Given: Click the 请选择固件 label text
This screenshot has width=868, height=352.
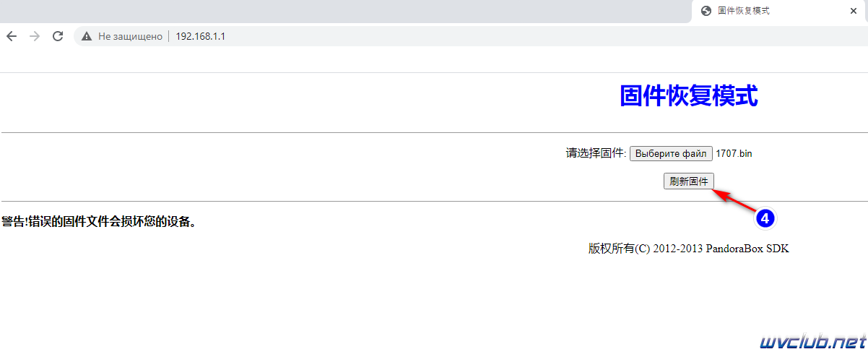Looking at the screenshot, I should click(x=596, y=153).
